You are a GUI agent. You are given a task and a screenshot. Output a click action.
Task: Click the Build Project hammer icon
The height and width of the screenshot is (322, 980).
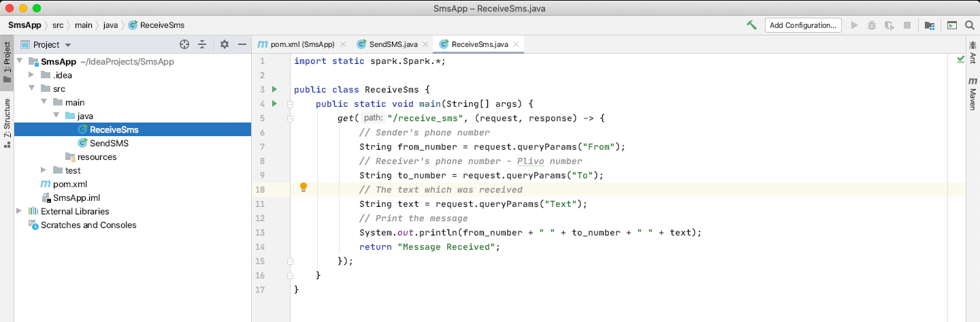pyautogui.click(x=751, y=25)
